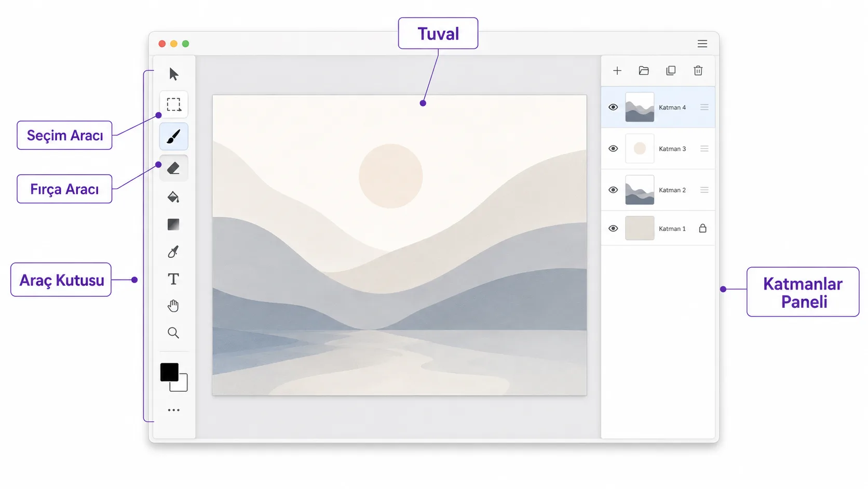Toggle visibility of Katman 1
This screenshot has height=489, width=868.
pyautogui.click(x=613, y=228)
